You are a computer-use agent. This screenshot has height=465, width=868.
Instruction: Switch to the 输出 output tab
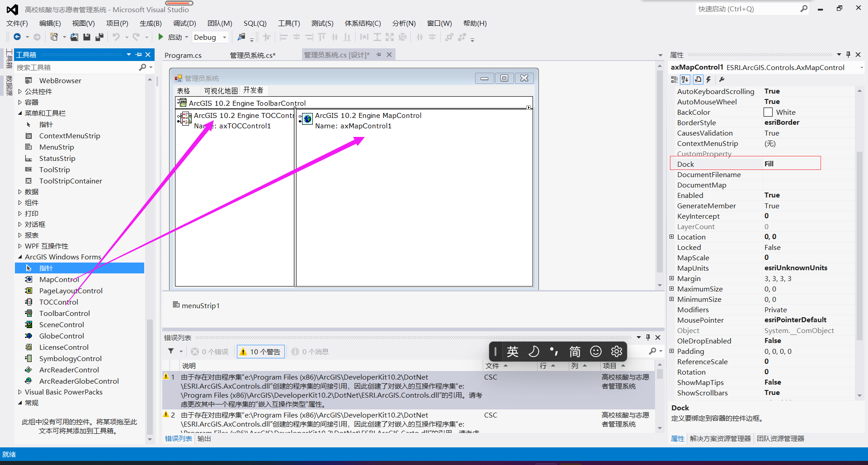click(204, 439)
